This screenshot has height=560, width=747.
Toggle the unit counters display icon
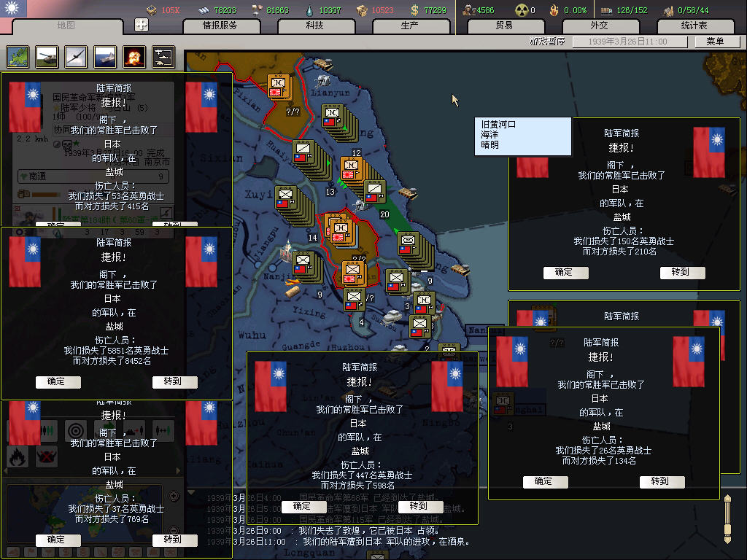[x=163, y=57]
